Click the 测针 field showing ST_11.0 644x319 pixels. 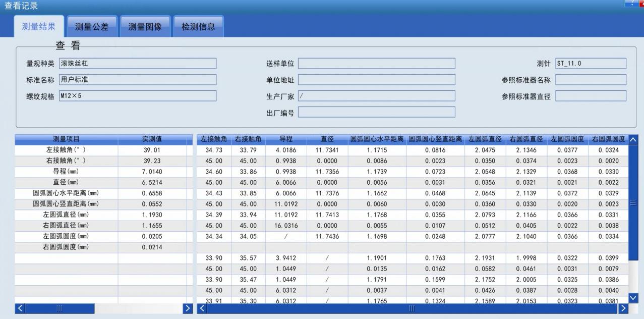591,64
